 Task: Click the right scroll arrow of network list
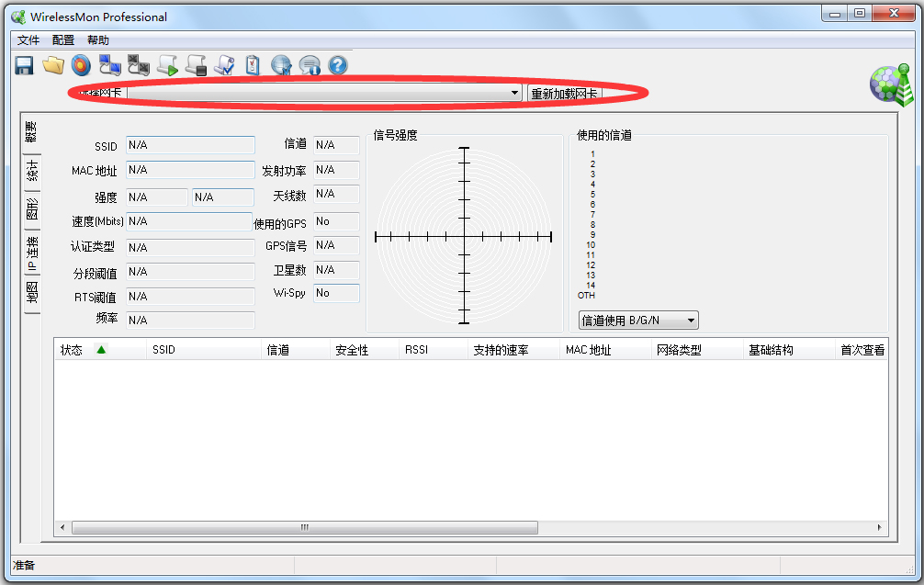[879, 527]
